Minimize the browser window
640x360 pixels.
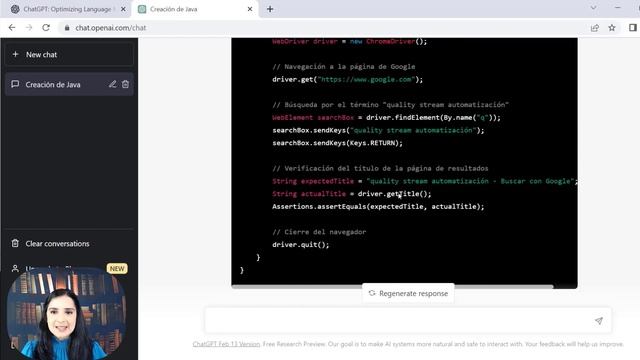[618, 8]
